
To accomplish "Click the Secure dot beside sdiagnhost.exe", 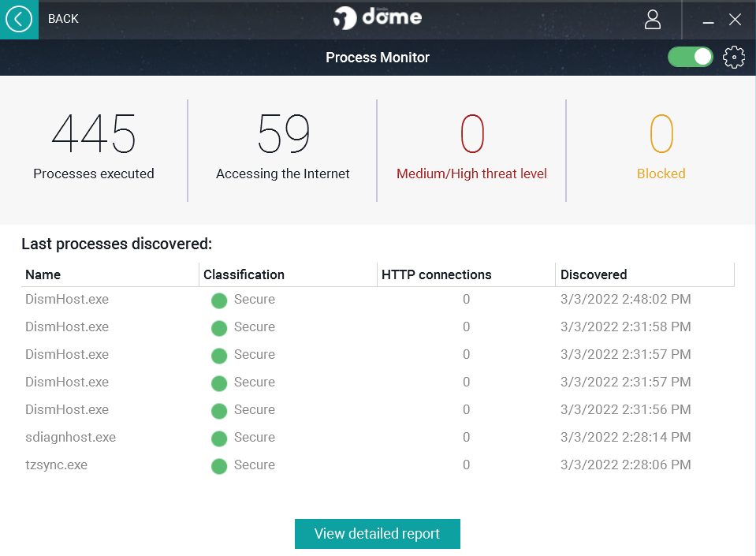I will [x=219, y=438].
